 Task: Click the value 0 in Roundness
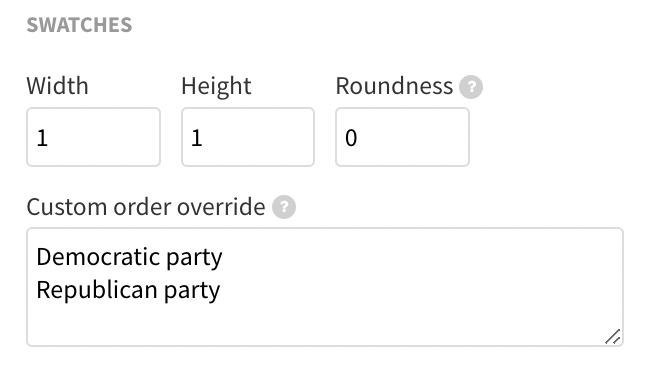(351, 138)
